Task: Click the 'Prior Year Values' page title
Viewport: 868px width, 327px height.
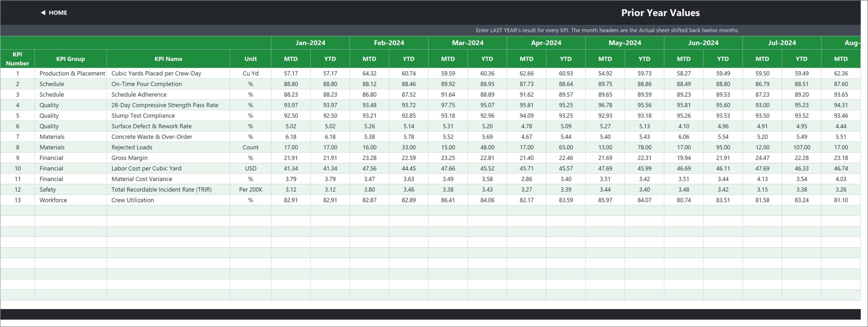Action: [x=660, y=13]
